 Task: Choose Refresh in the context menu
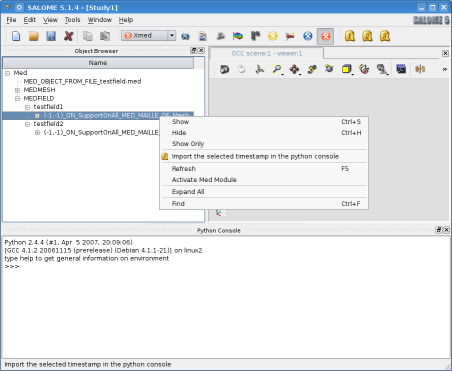pyautogui.click(x=264, y=169)
